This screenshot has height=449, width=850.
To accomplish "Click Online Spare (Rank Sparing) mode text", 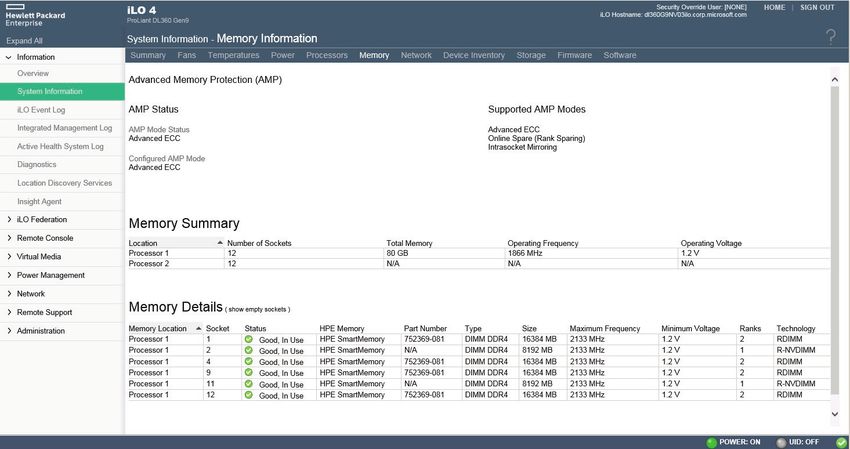I will [x=537, y=138].
